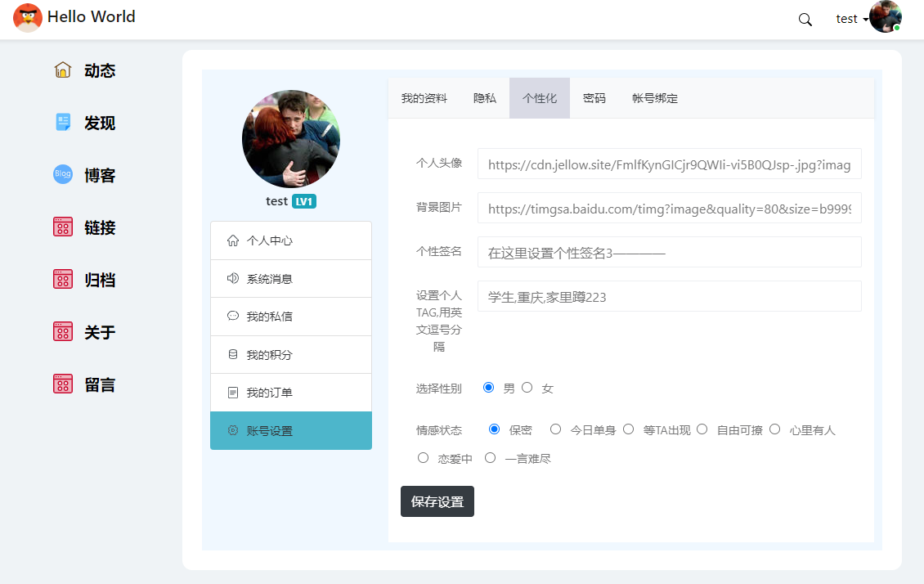Click the list icon in 我的订单 row
This screenshot has width=924, height=584.
coord(233,393)
